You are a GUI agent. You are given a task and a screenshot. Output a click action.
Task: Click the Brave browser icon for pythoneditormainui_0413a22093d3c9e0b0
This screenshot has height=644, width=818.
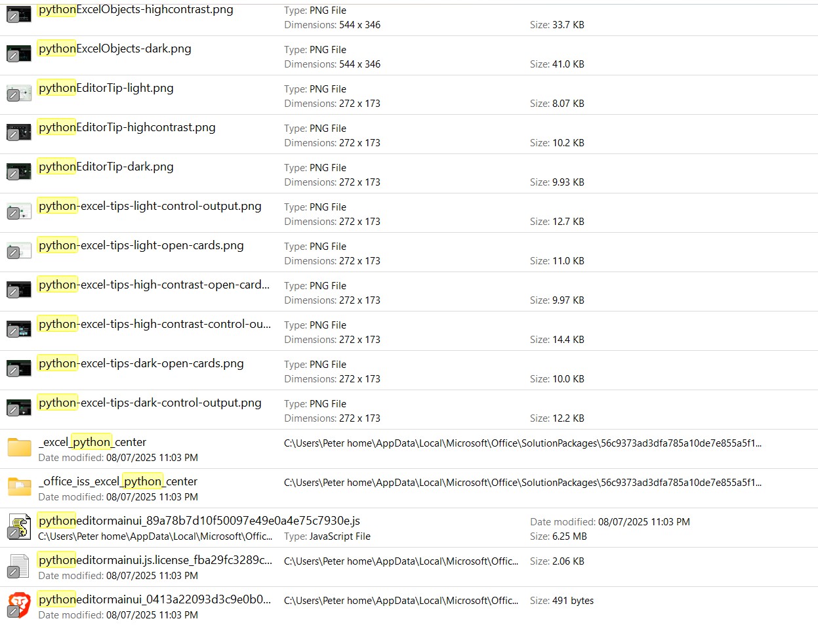(x=19, y=605)
